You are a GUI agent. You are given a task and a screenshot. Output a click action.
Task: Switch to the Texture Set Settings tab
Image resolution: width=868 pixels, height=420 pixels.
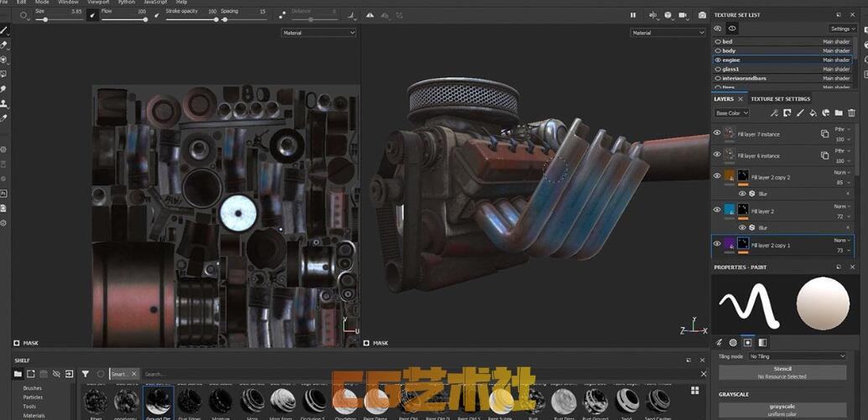[x=780, y=99]
